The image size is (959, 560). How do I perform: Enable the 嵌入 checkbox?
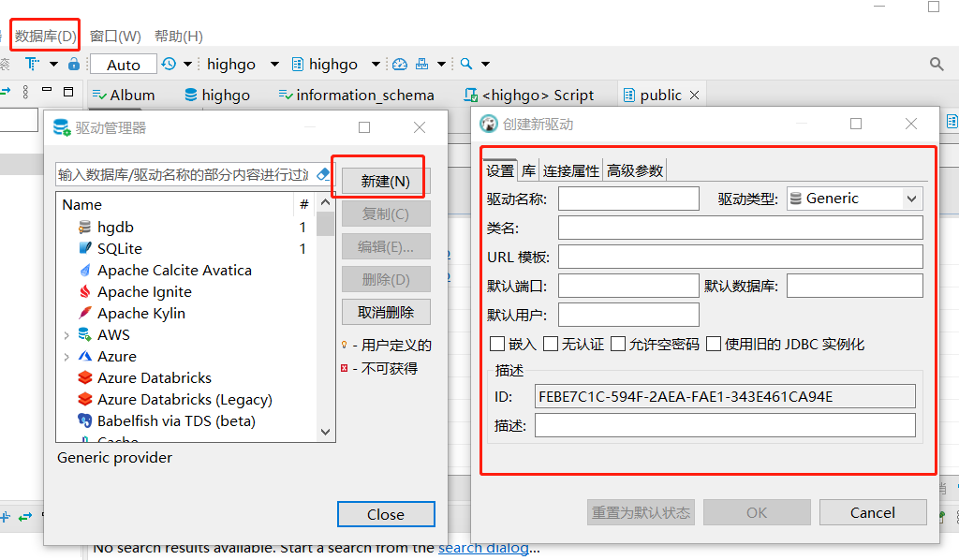[x=497, y=345]
